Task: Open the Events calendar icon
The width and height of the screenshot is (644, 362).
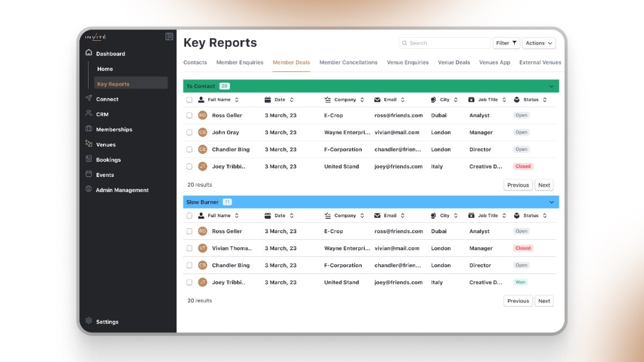Action: (x=89, y=174)
